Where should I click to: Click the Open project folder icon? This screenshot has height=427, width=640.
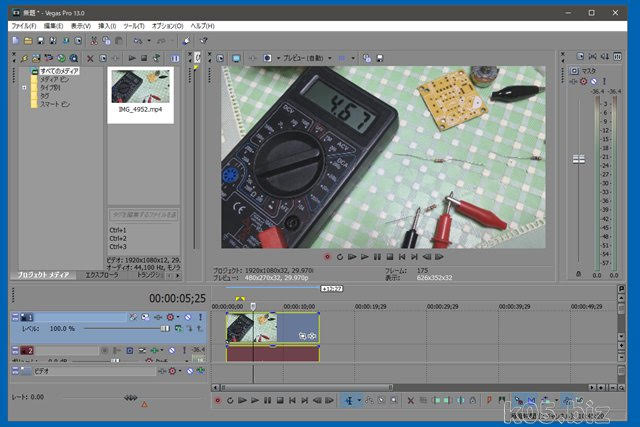(28, 40)
